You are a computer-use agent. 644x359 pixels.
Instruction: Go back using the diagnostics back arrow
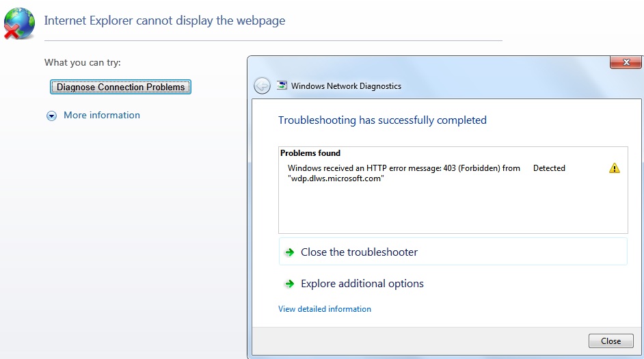(x=262, y=86)
